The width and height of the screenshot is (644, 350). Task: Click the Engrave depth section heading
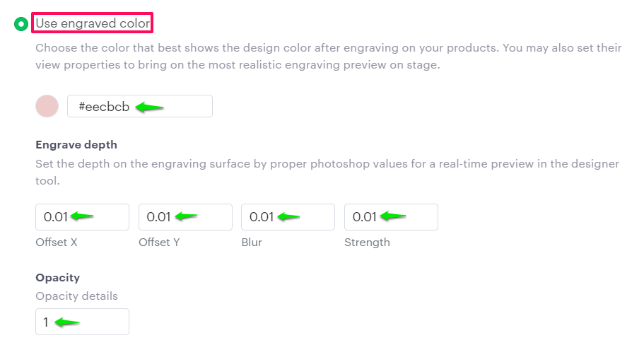(76, 144)
